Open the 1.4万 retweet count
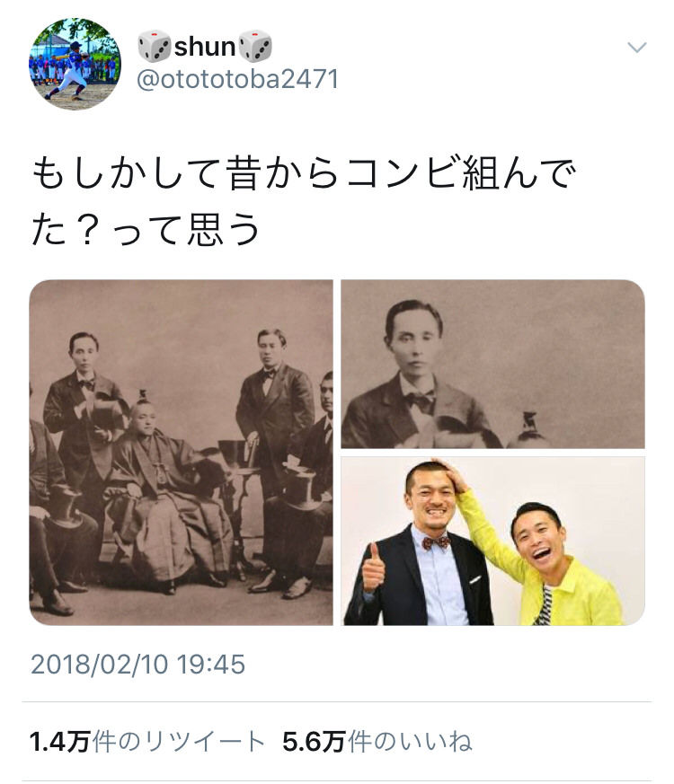The height and width of the screenshot is (784, 674). (60, 742)
